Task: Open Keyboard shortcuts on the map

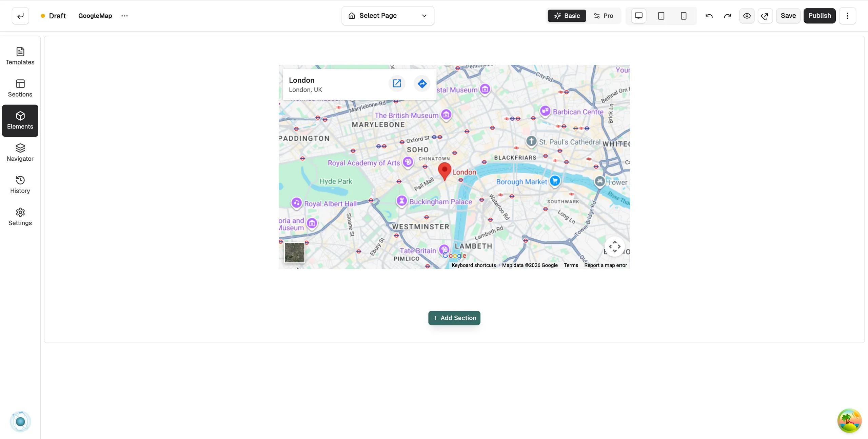Action: (474, 265)
